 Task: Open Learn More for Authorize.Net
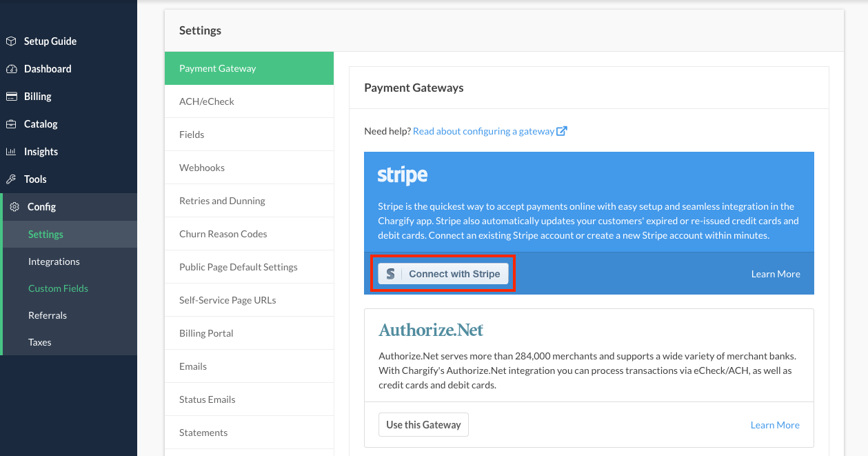click(775, 425)
